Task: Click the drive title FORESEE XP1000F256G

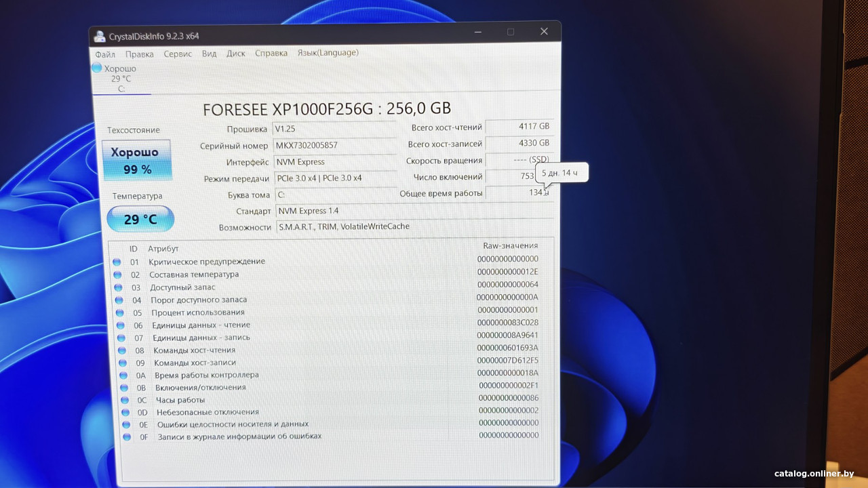Action: pos(327,108)
